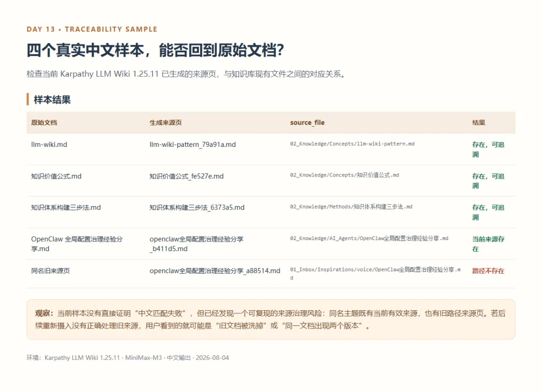Click the heading 四个真实中文样本，能否回到原始文档?

pyautogui.click(x=155, y=50)
